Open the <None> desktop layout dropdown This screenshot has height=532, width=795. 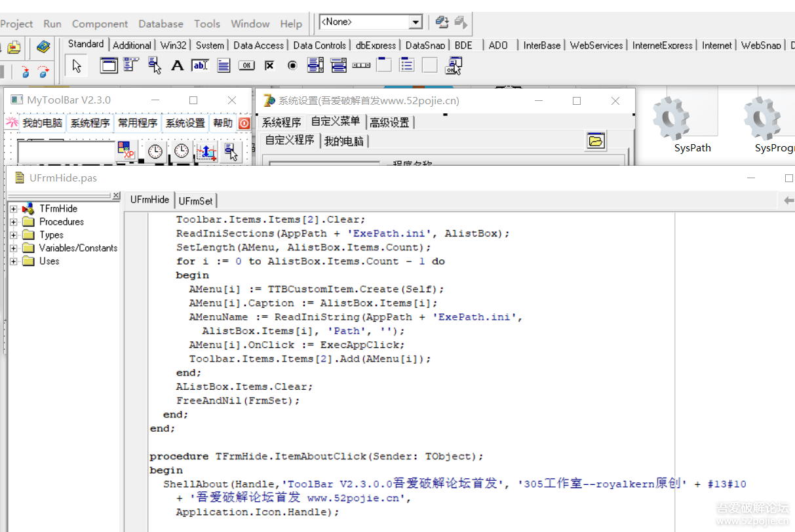click(416, 22)
